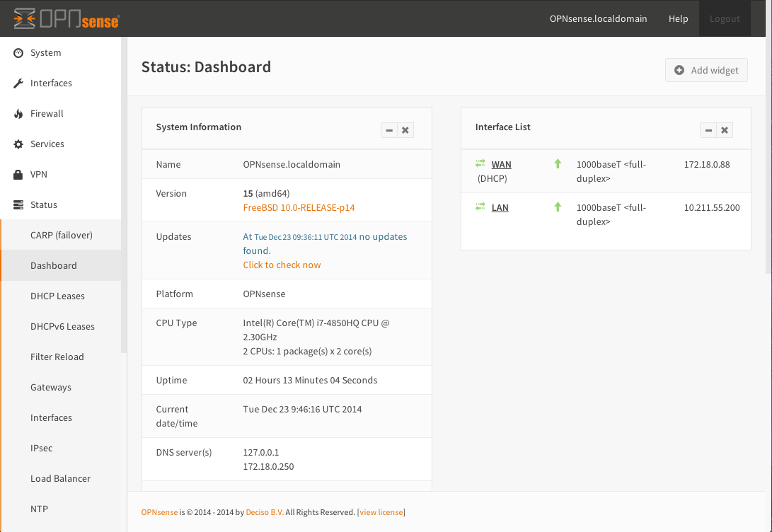This screenshot has width=772, height=532.
Task: Open Interfaces under Status submenu
Action: pos(61,418)
